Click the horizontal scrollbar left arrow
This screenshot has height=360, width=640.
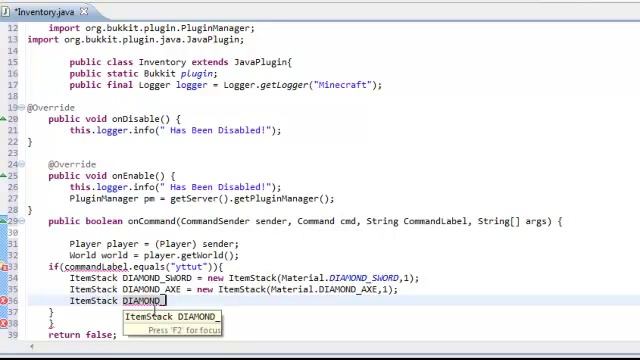31,347
